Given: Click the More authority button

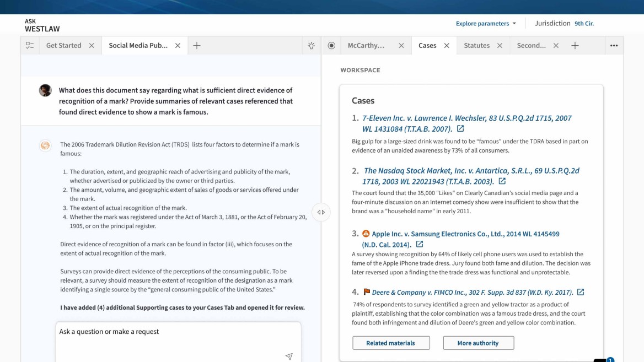Looking at the screenshot, I should pyautogui.click(x=478, y=343).
